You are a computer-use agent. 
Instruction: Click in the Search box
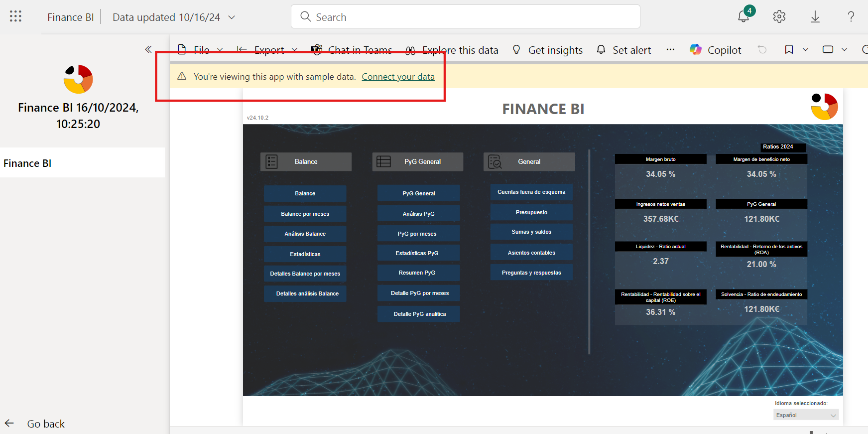465,16
